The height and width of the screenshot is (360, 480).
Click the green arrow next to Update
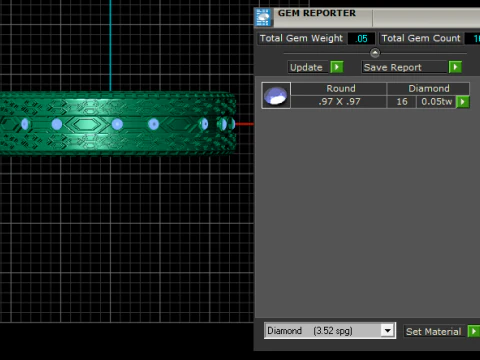click(337, 67)
